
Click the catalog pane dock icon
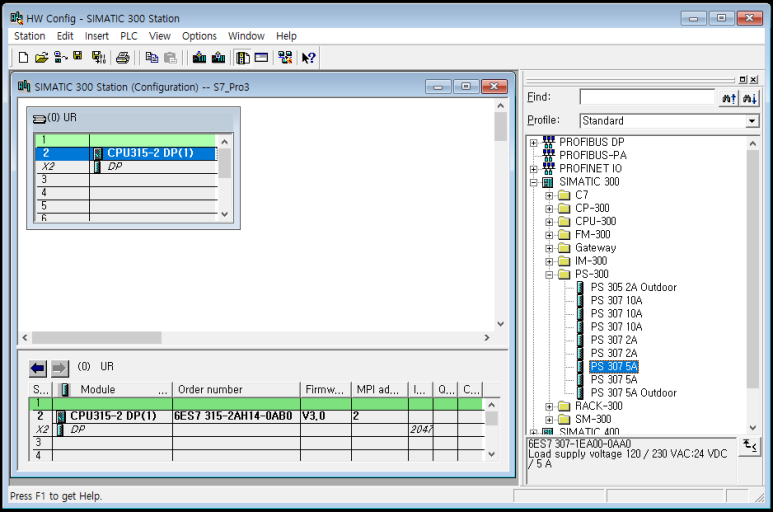pyautogui.click(x=743, y=79)
